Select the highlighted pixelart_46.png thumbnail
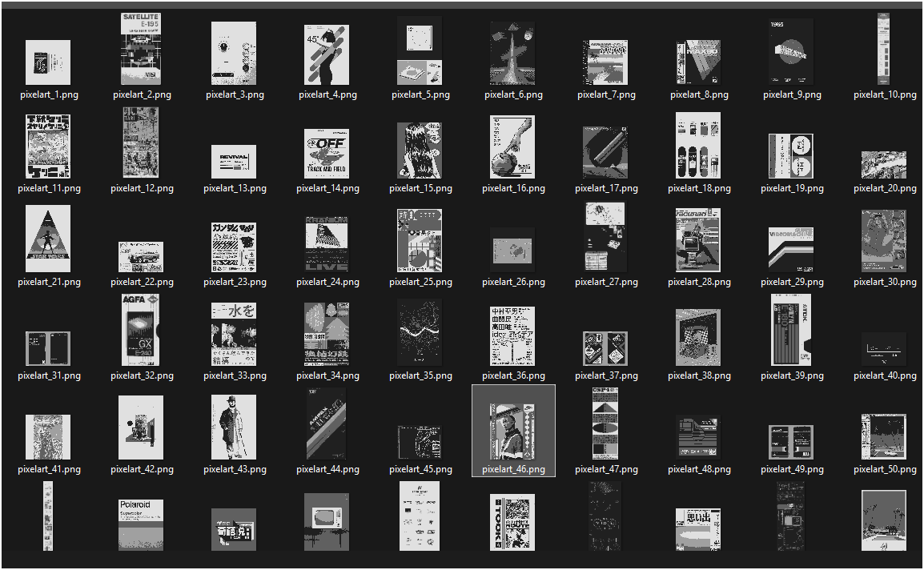Viewport: 924px width, 570px height. click(512, 432)
